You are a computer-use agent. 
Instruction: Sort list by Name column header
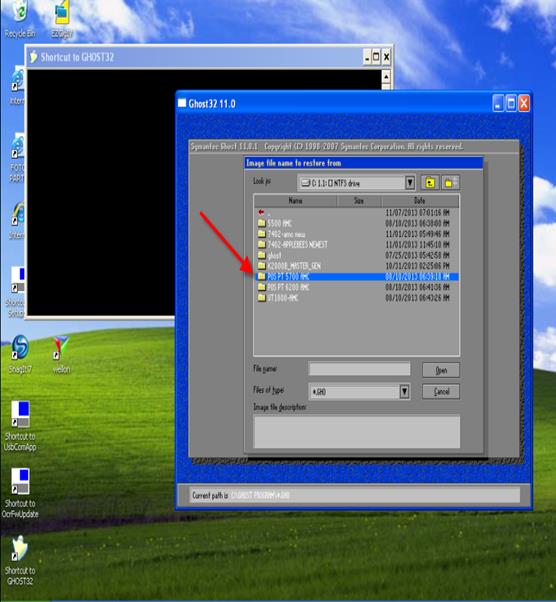295,201
